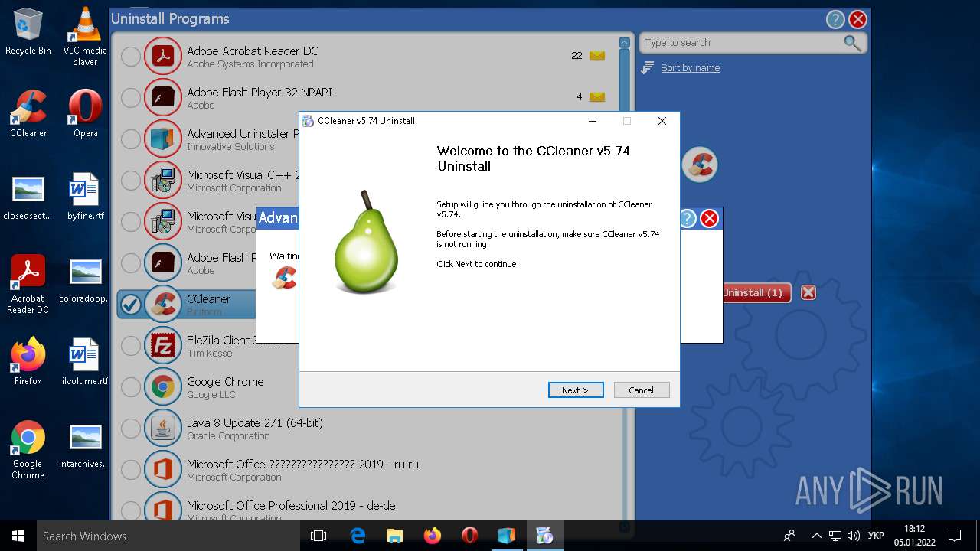Open Microsoft Edge from the taskbar
Viewport: 980px width, 551px height.
pyautogui.click(x=358, y=536)
